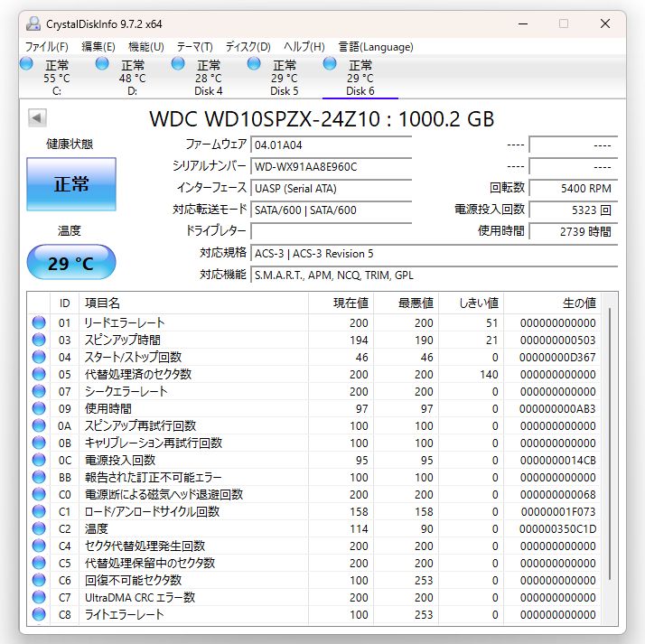This screenshot has width=645, height=644.
Task: Click the 生の値 column header
Action: coord(552,303)
